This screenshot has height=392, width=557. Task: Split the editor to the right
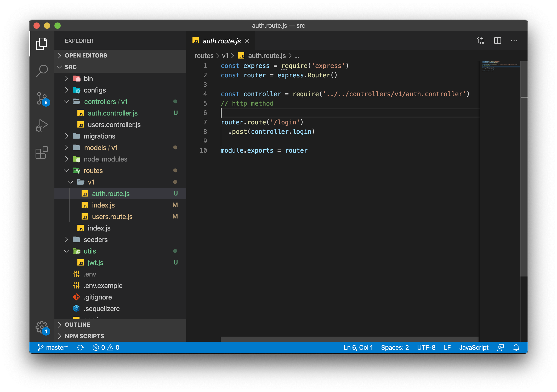point(497,41)
